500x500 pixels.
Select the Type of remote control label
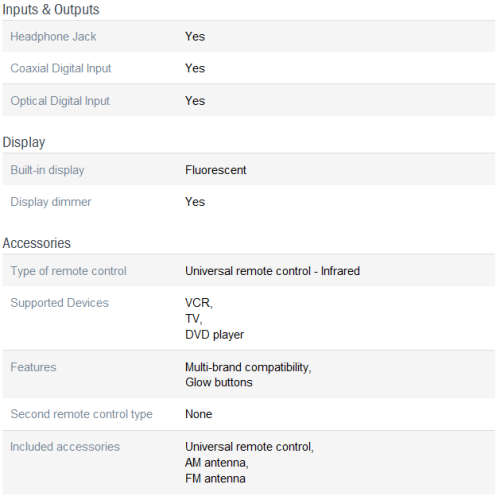point(69,271)
